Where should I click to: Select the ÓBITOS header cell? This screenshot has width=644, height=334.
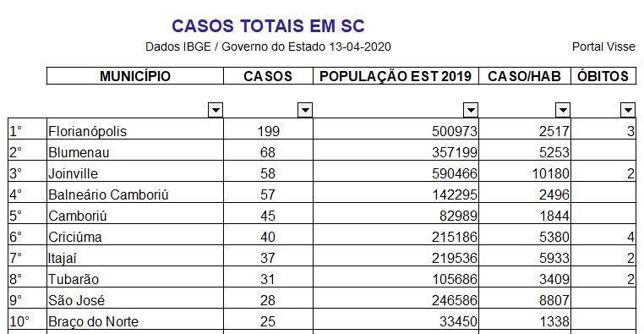pyautogui.click(x=603, y=76)
